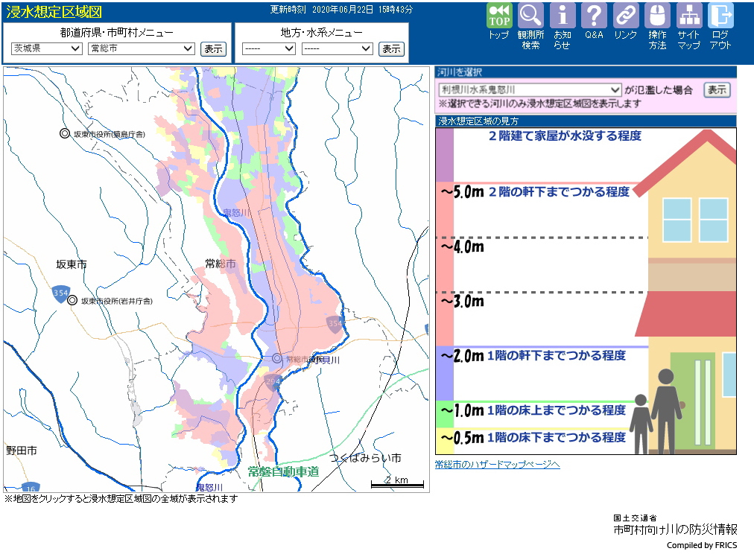
Task: Click the house illustration in legend
Action: [688, 292]
